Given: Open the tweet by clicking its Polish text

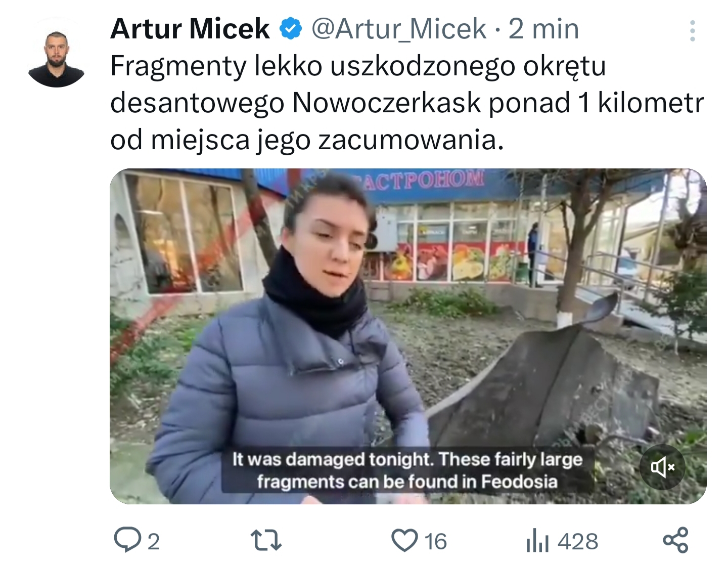Looking at the screenshot, I should pyautogui.click(x=407, y=103).
